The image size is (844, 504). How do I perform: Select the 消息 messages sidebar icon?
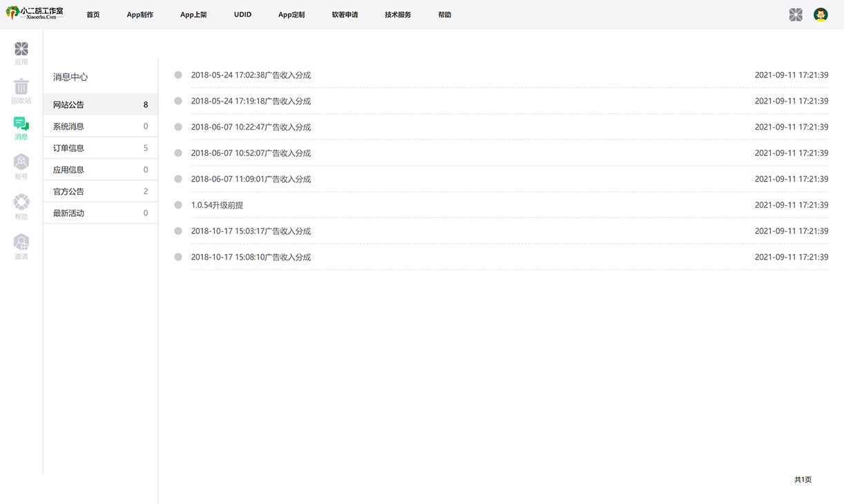coord(21,128)
